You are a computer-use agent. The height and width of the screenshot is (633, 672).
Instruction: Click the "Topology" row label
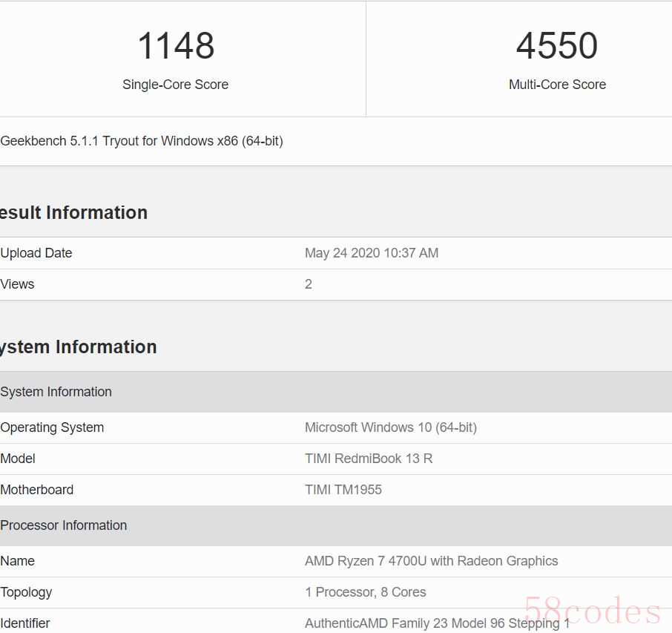pyautogui.click(x=26, y=593)
